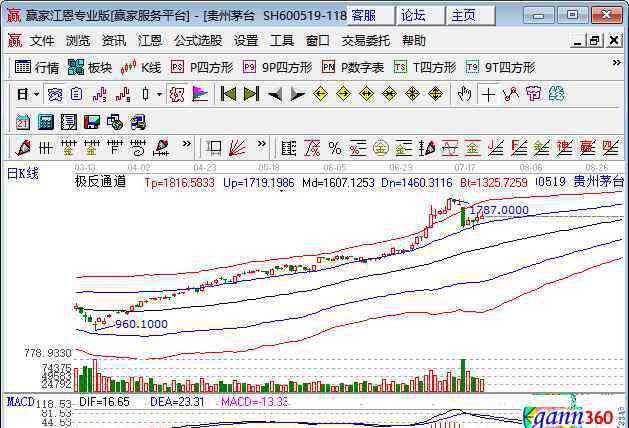Click the black left-pointing triangle
The height and width of the screenshot is (428, 629).
[x=275, y=95]
